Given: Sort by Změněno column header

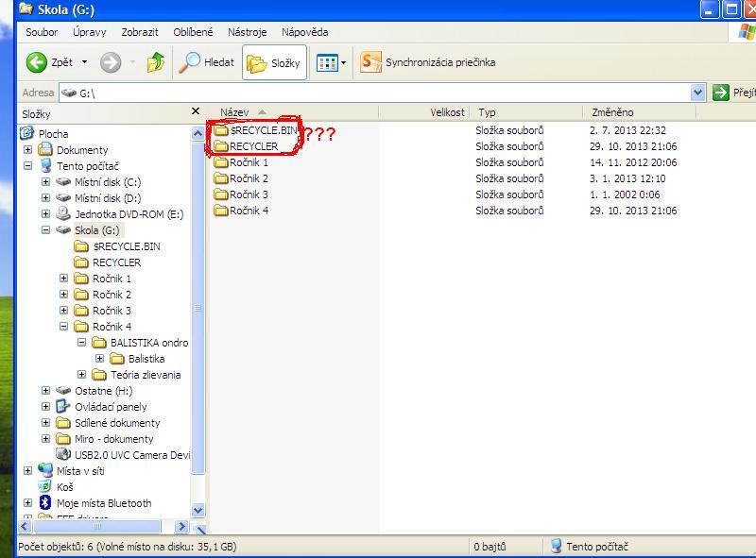Looking at the screenshot, I should tap(612, 112).
